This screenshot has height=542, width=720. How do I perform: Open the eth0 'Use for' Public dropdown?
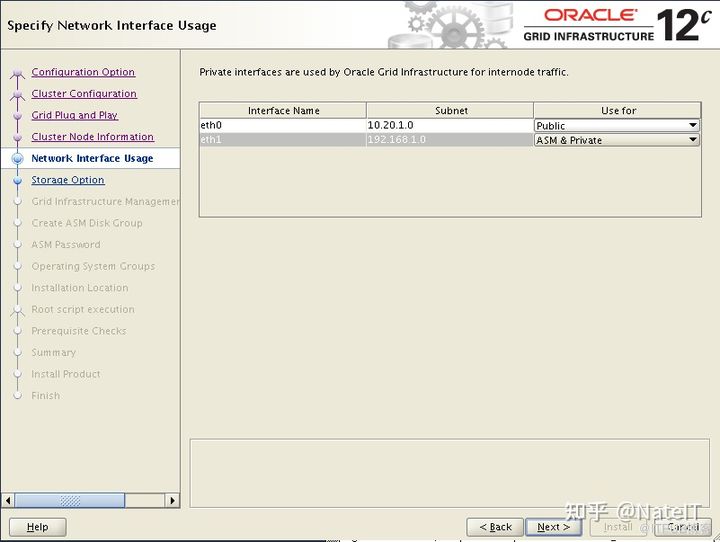pyautogui.click(x=617, y=125)
